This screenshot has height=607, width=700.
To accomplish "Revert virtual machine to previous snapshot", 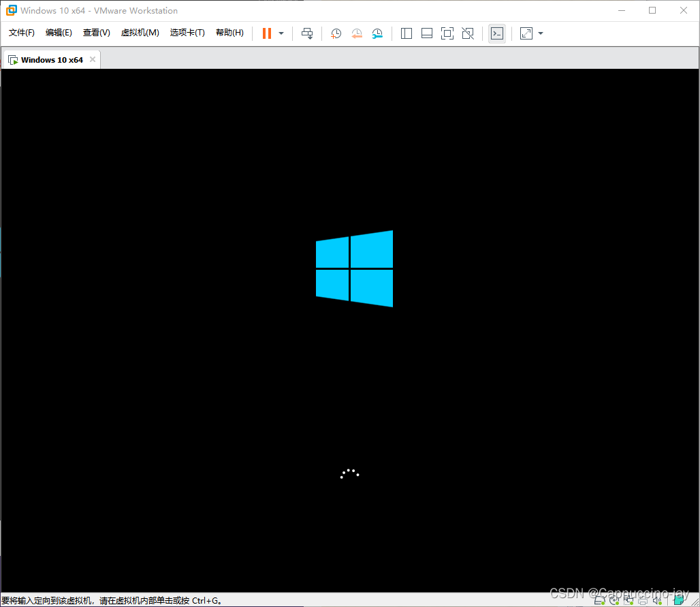I will click(x=357, y=33).
